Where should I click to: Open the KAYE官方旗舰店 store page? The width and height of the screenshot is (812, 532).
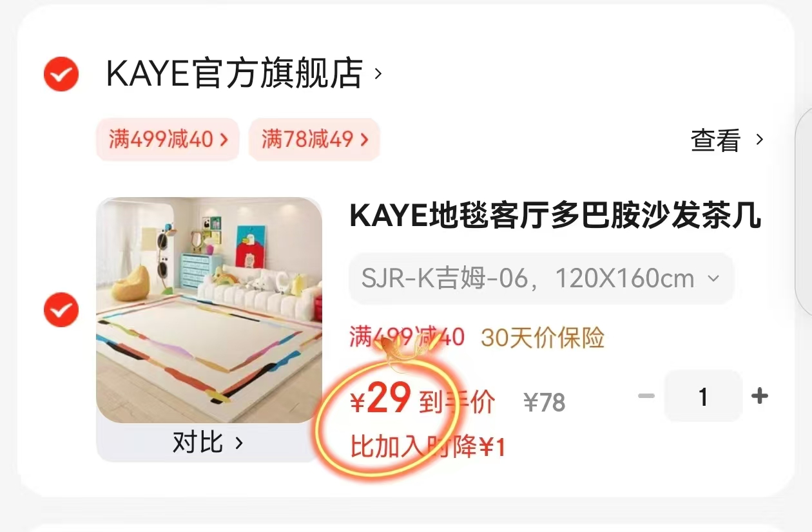click(x=234, y=74)
